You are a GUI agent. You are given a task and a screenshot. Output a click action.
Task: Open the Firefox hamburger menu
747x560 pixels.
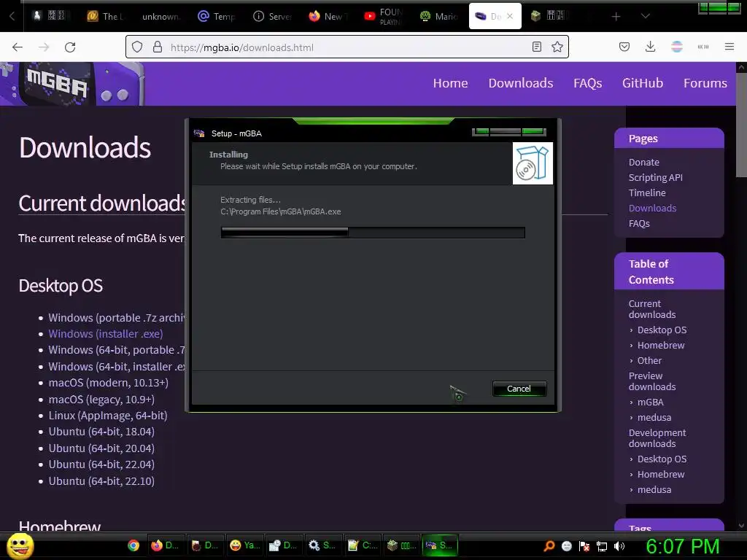729,47
